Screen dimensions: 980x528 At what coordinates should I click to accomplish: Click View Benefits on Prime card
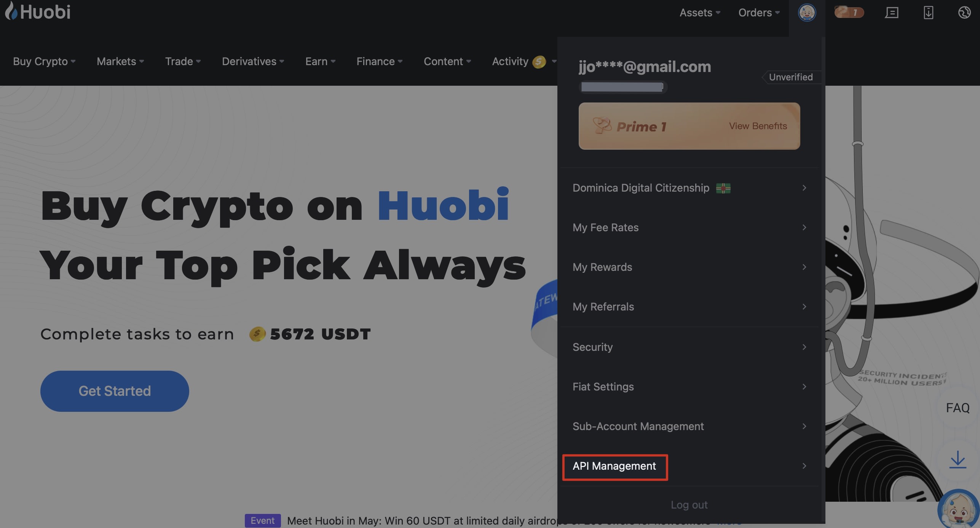tap(758, 126)
